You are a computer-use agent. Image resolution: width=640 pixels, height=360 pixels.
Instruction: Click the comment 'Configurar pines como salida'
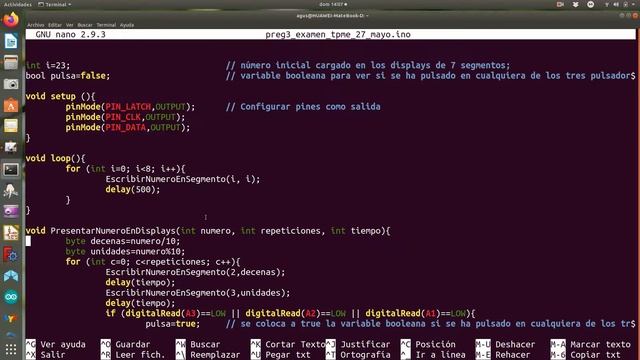point(310,107)
